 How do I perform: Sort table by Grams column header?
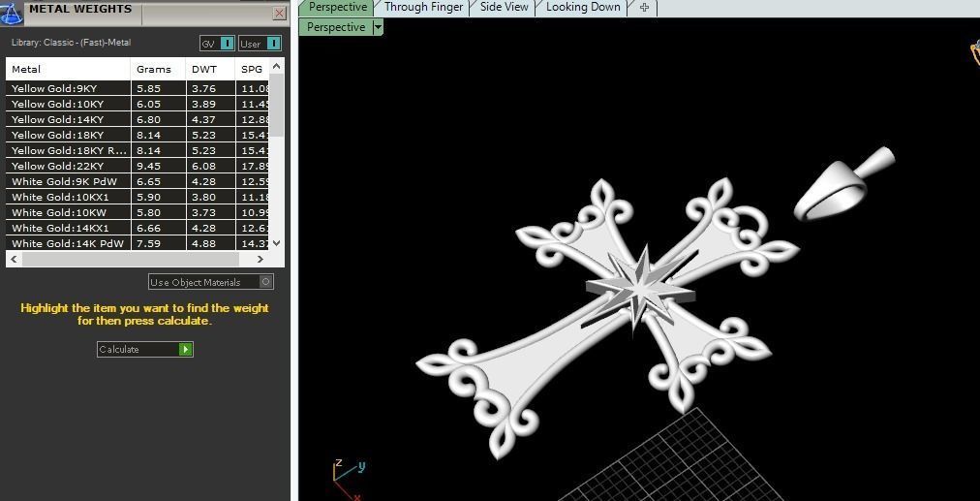coord(158,70)
